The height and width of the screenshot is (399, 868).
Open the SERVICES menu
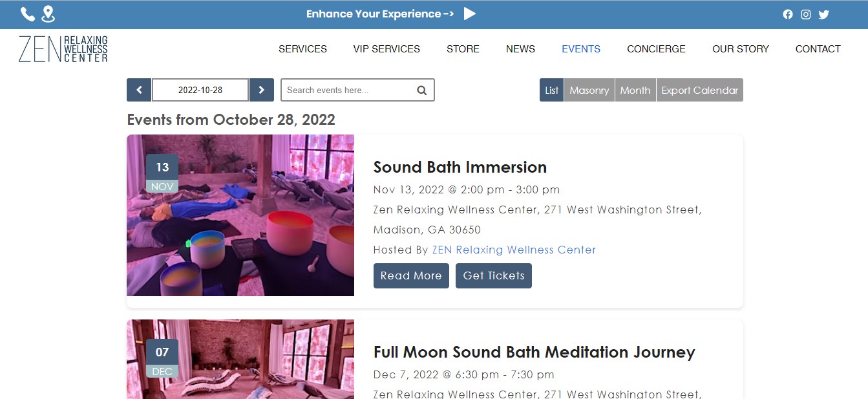click(x=302, y=49)
